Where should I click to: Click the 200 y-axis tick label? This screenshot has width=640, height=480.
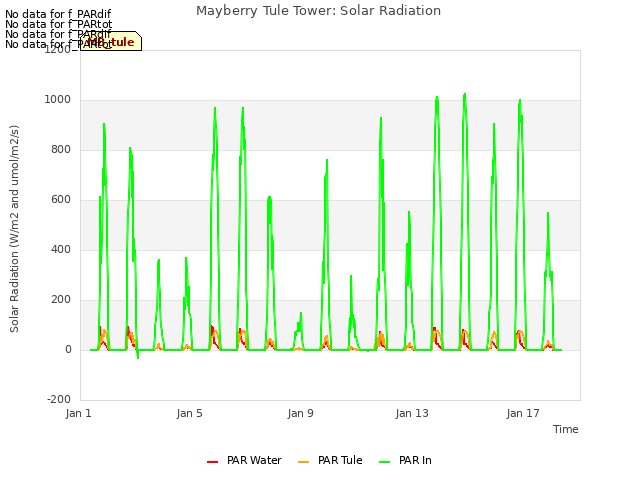tap(61, 300)
